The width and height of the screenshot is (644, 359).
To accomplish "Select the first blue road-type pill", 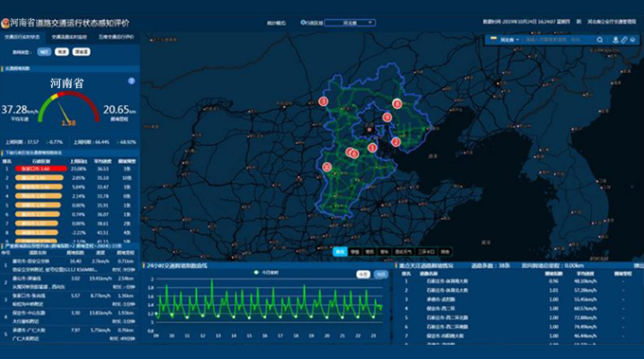I will 44,52.
